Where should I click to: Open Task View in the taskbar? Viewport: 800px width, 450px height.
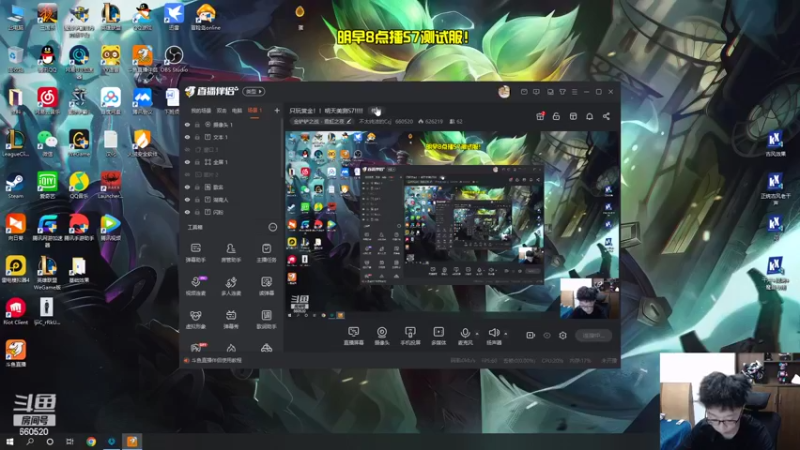[x=70, y=441]
